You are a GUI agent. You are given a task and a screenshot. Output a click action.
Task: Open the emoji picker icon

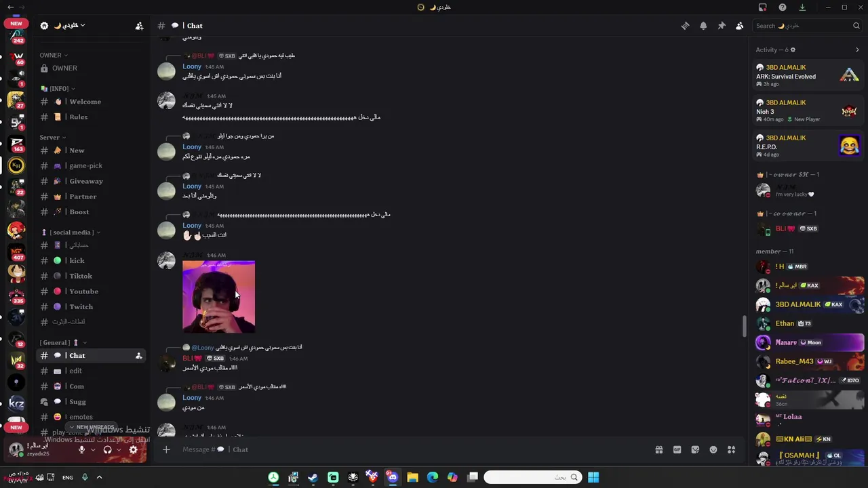713,449
